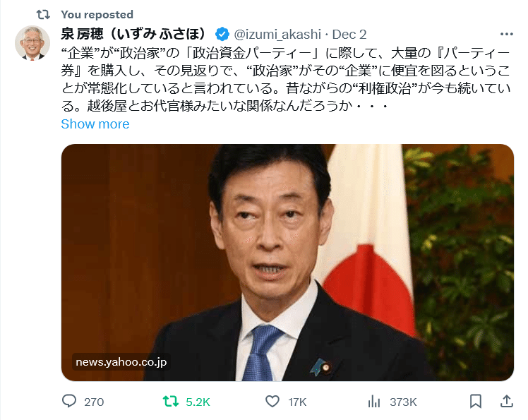Click the 373K views count
Screen dimensions: 528x420
click(403, 402)
